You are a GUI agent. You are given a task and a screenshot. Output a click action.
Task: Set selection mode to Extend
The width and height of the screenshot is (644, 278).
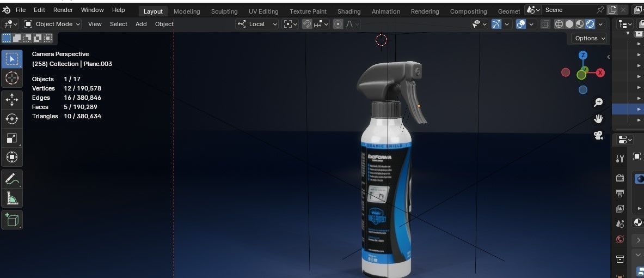(17, 38)
